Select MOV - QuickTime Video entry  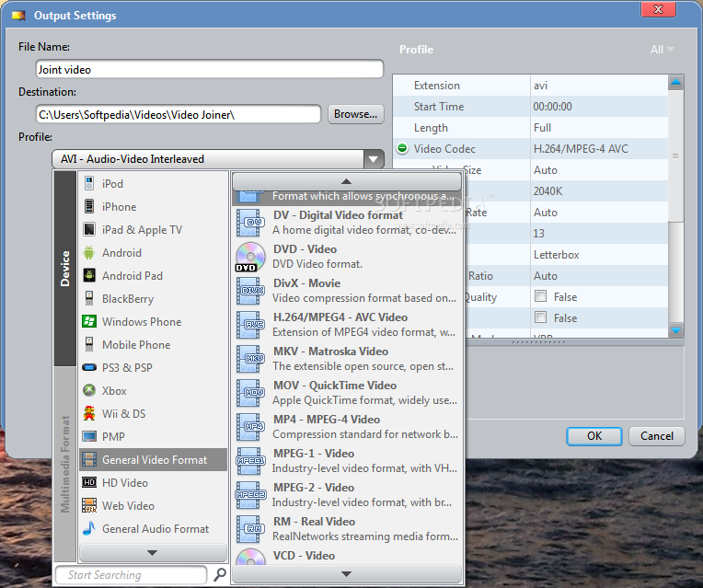click(x=347, y=393)
